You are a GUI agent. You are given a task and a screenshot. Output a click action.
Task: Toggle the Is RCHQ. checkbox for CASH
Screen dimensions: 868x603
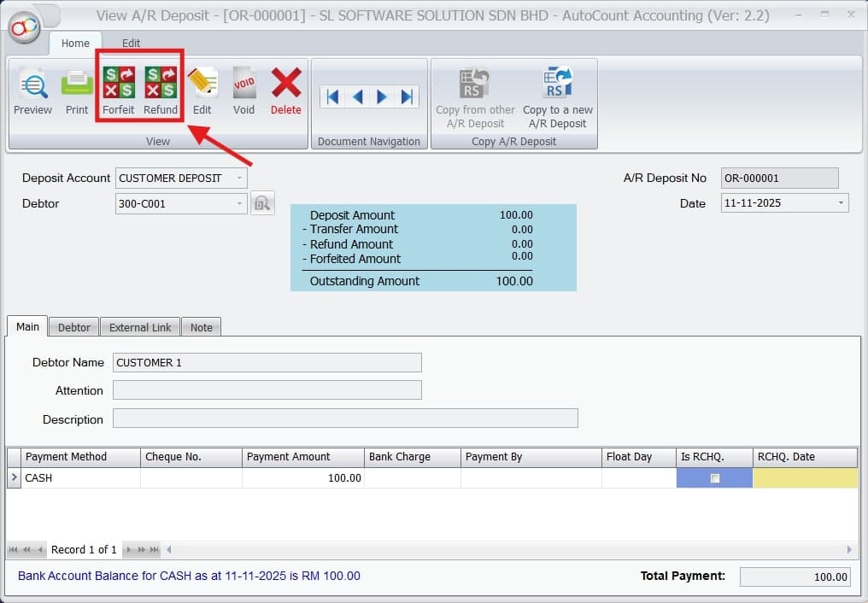[x=714, y=478]
